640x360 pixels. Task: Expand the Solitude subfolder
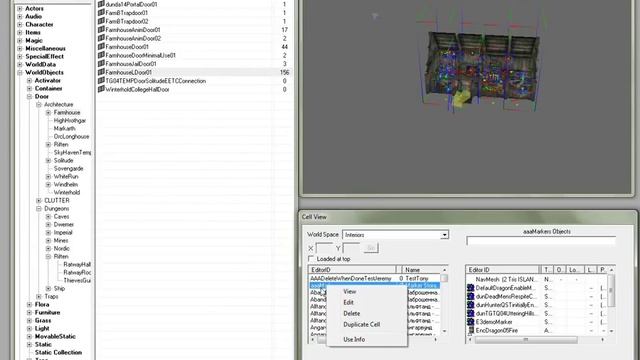(x=48, y=161)
